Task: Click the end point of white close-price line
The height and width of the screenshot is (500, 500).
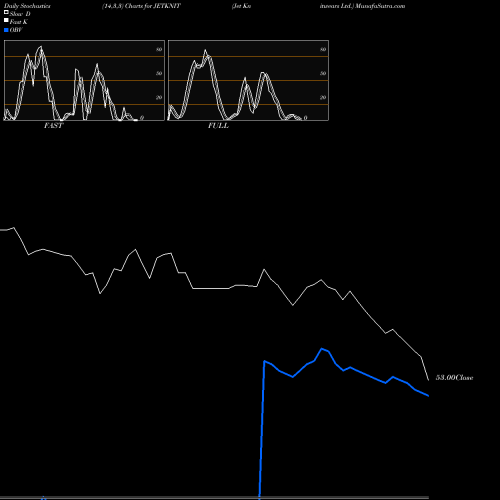Action: point(429,380)
